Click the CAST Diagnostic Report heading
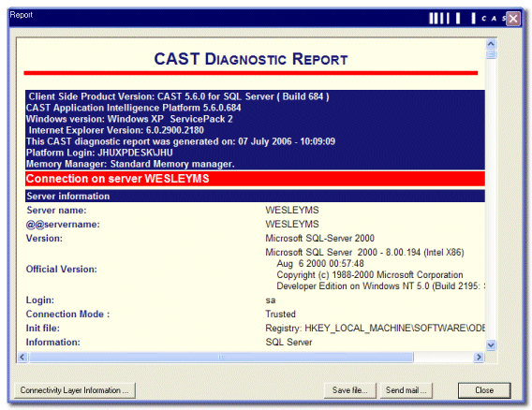 tap(251, 59)
